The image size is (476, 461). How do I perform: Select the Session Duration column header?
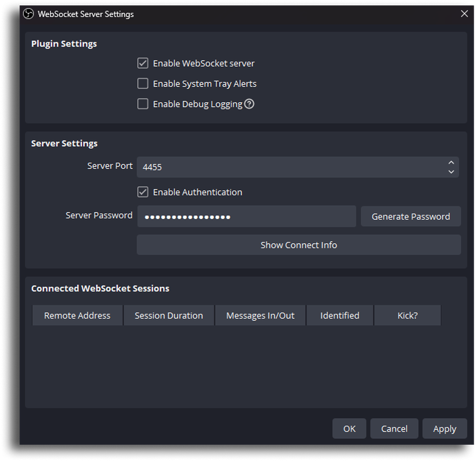(169, 315)
